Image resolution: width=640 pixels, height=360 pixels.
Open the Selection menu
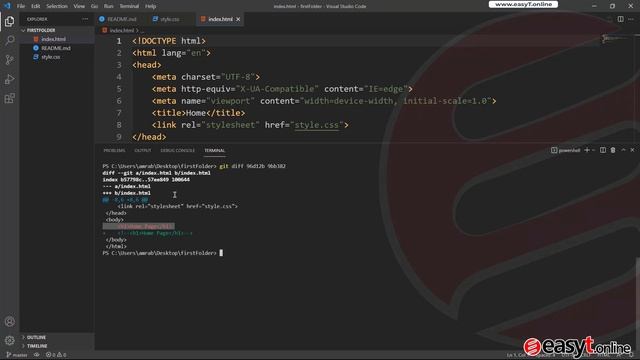click(57, 6)
